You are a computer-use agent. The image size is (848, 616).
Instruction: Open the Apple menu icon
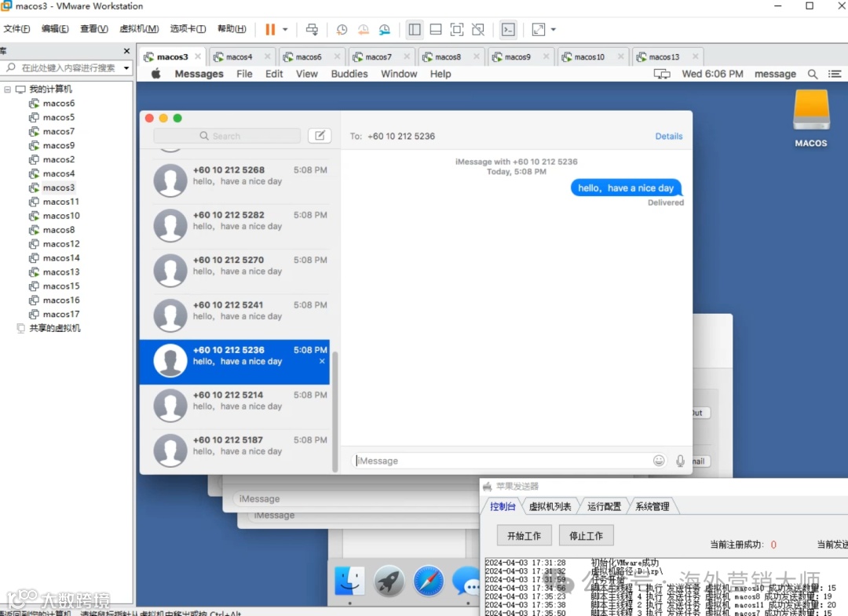click(x=155, y=74)
